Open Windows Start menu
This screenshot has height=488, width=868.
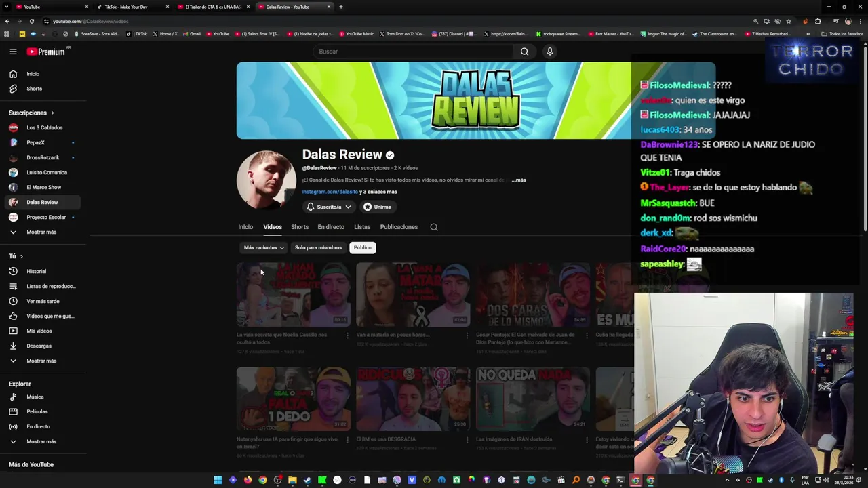[218, 480]
